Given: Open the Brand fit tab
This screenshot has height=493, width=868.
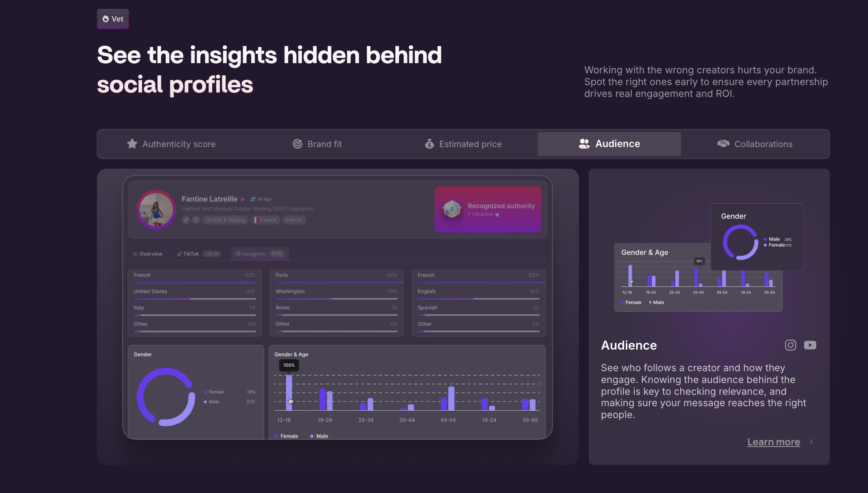Looking at the screenshot, I should pos(317,144).
